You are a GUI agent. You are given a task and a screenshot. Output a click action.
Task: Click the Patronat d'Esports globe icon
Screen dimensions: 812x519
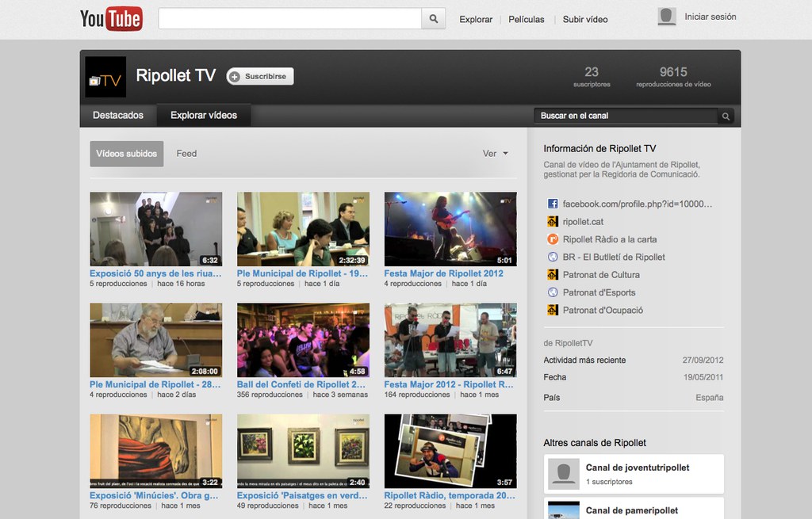pyautogui.click(x=553, y=292)
